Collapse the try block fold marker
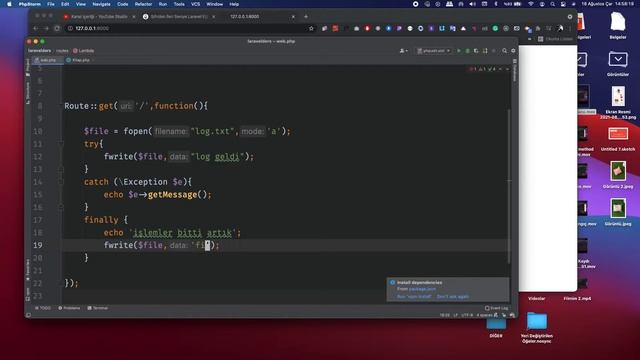The image size is (640, 360). coord(61,144)
